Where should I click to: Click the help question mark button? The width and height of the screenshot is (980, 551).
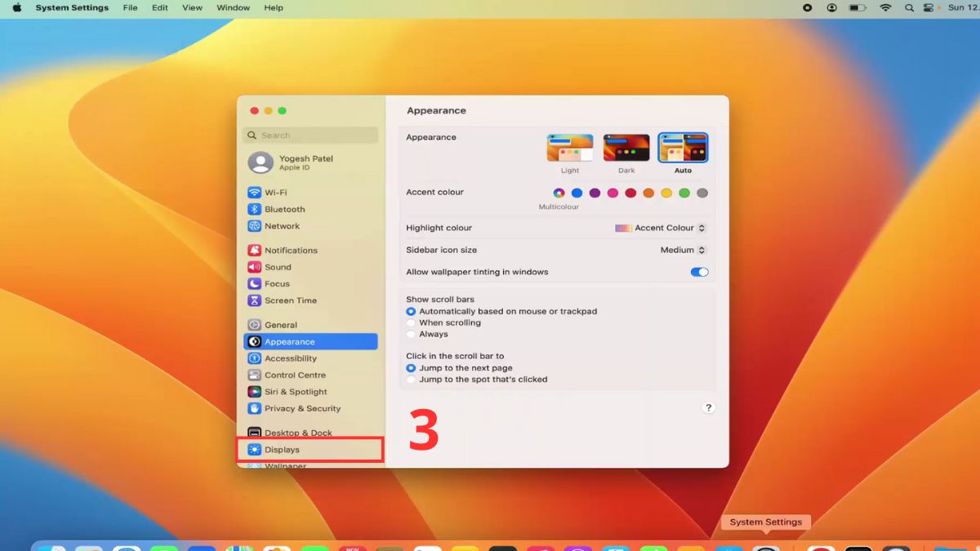pyautogui.click(x=708, y=407)
